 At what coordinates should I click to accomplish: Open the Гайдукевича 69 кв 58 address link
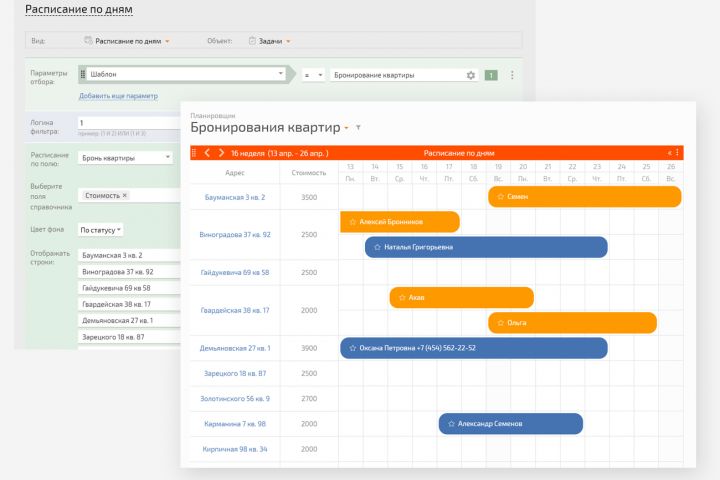(x=235, y=272)
